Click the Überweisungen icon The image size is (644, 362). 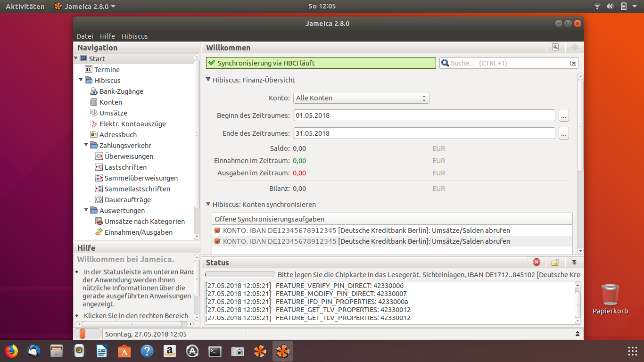point(99,156)
